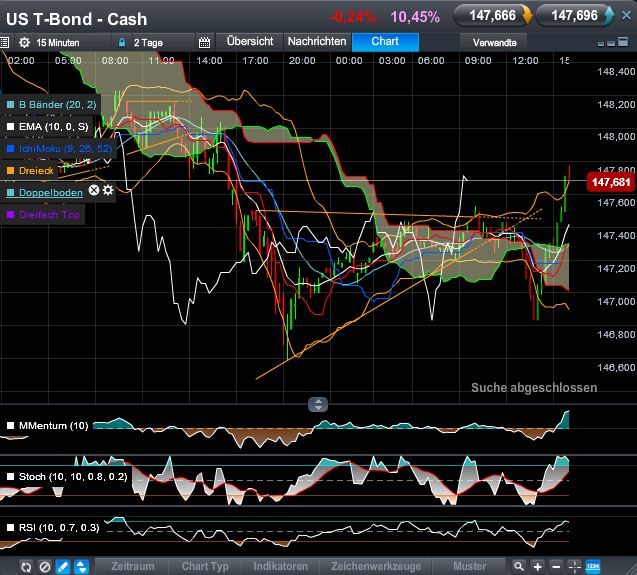This screenshot has width=637, height=575.
Task: Toggle MMentum (10) indicator checkbox
Action: tap(11, 426)
